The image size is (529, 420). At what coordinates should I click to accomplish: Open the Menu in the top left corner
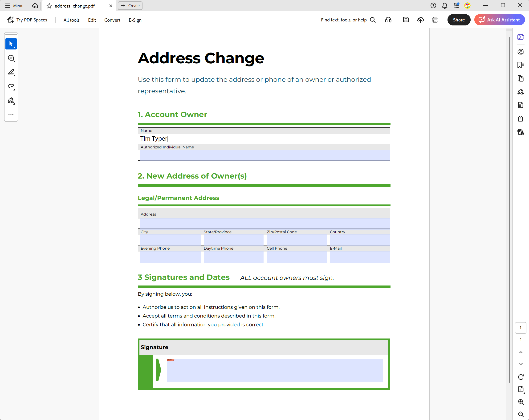tap(14, 5)
